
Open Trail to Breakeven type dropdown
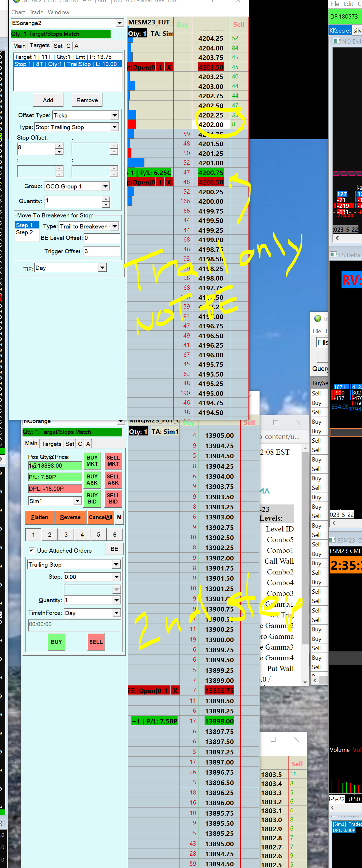(115, 226)
